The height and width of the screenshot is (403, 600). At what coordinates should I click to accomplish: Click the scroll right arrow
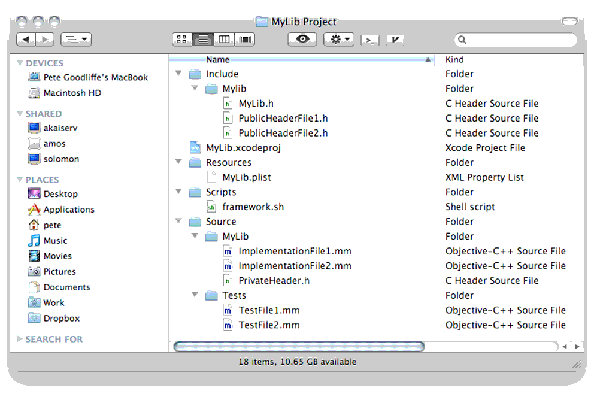tap(576, 347)
